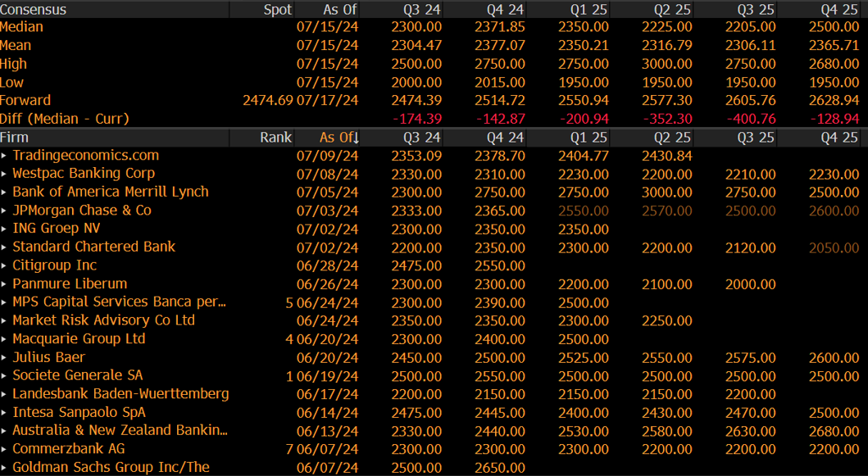The height and width of the screenshot is (476, 868).
Task: Expand the Citigroup Inc row
Action: click(x=4, y=266)
